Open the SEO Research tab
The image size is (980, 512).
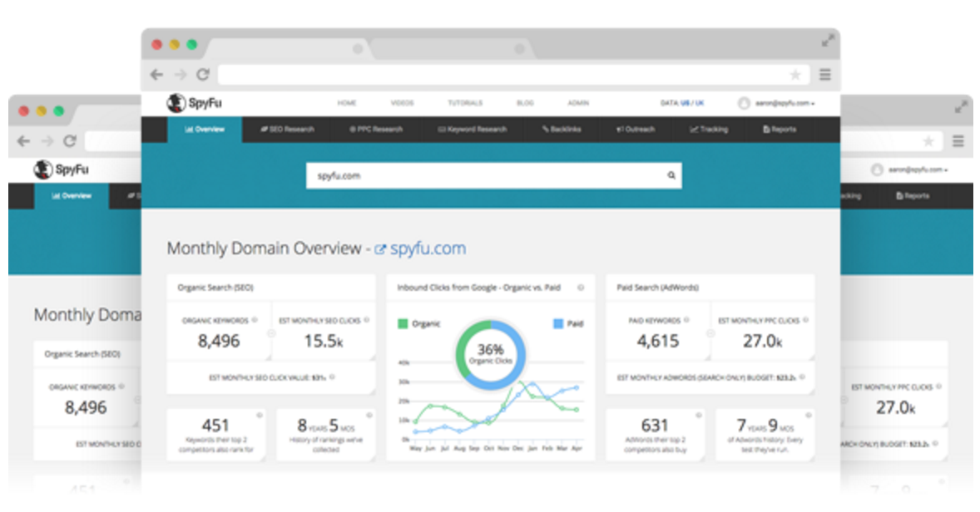tap(287, 130)
